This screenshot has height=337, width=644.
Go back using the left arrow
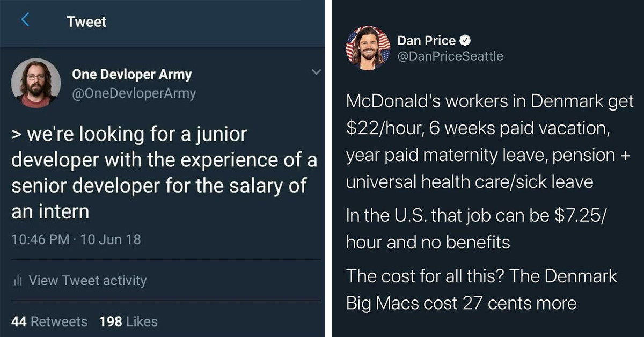click(x=25, y=21)
